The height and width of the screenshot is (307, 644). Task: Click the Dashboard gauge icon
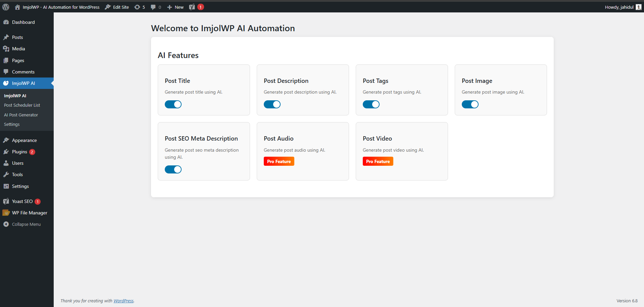click(x=6, y=22)
